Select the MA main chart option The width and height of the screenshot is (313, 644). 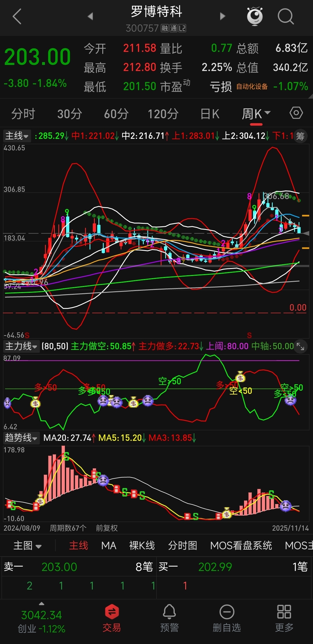pos(109,546)
